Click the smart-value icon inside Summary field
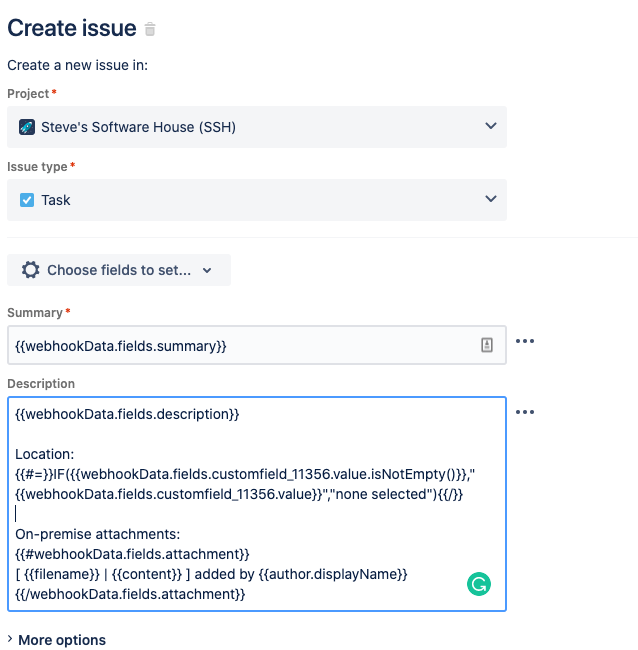Viewport: 638px width, 650px height. pyautogui.click(x=487, y=345)
